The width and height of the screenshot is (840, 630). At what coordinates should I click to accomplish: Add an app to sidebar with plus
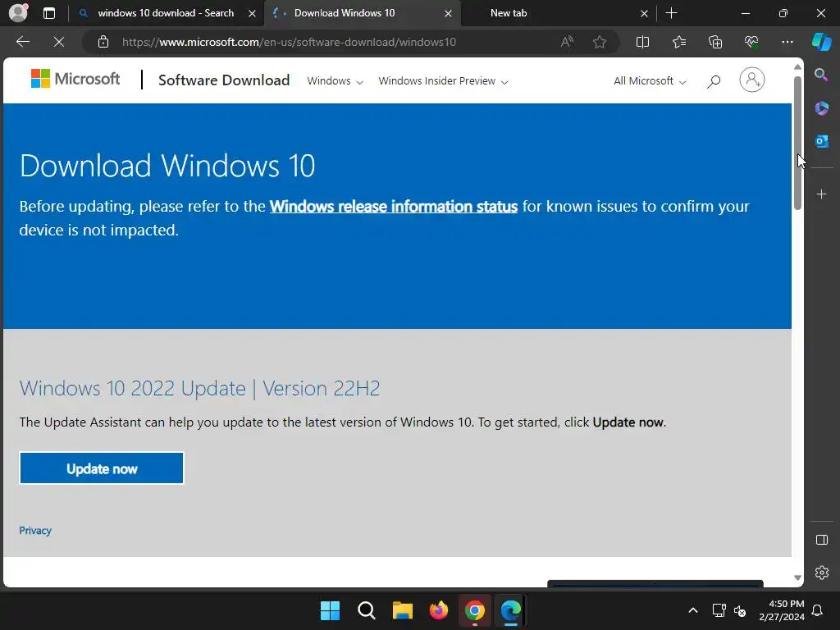point(821,194)
